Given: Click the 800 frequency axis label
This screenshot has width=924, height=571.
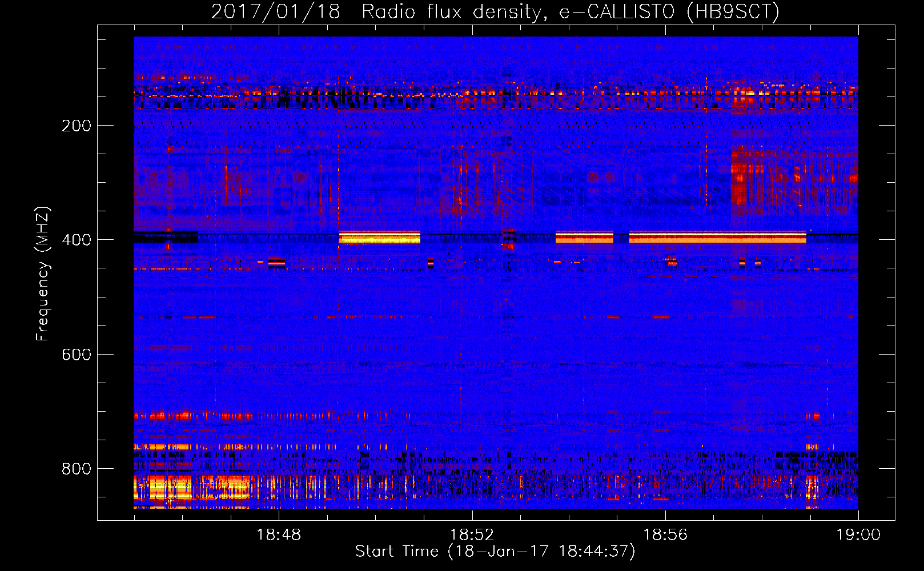Looking at the screenshot, I should [77, 469].
